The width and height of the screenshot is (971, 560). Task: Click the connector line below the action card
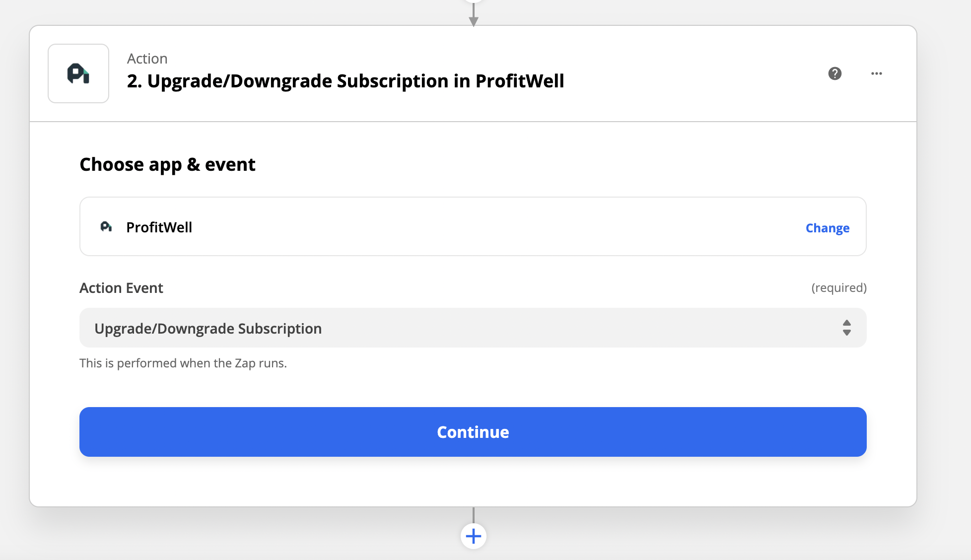pos(474,515)
